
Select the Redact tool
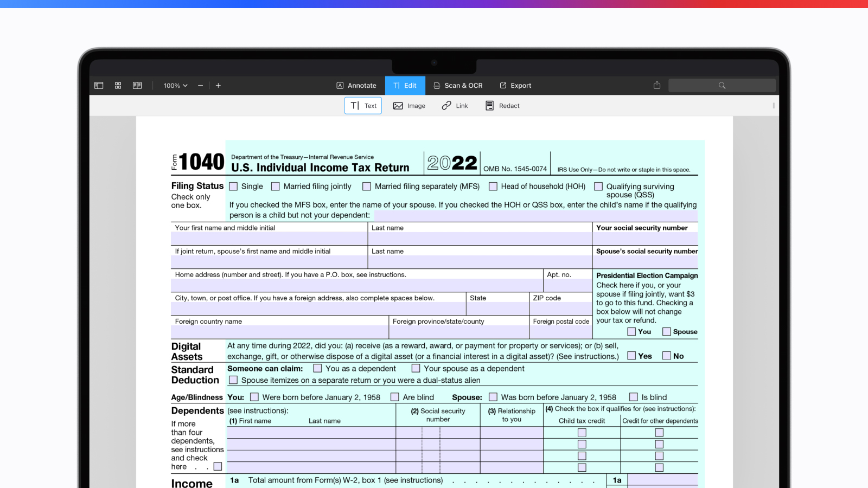(502, 105)
